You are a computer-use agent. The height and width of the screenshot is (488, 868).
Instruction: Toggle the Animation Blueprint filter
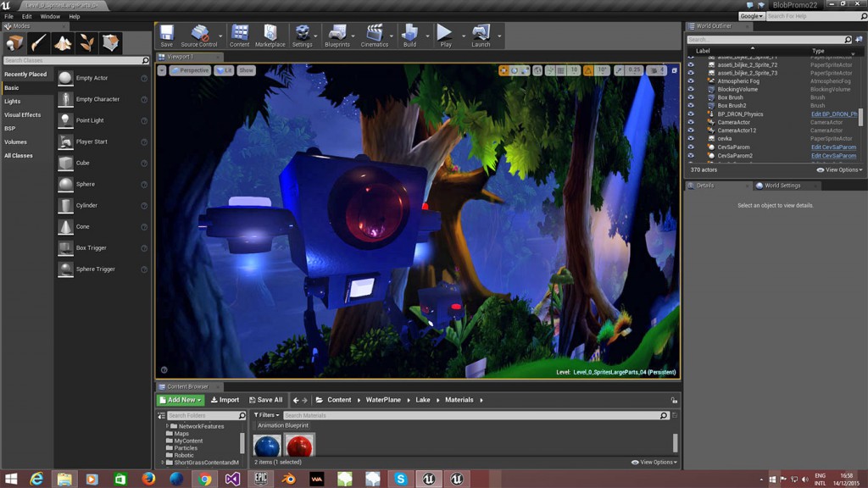(283, 425)
